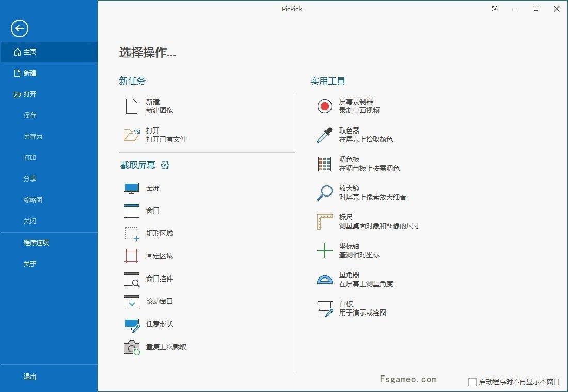Check 启动程序时不再显示本窗口 checkbox
This screenshot has height=392, width=568.
(472, 382)
